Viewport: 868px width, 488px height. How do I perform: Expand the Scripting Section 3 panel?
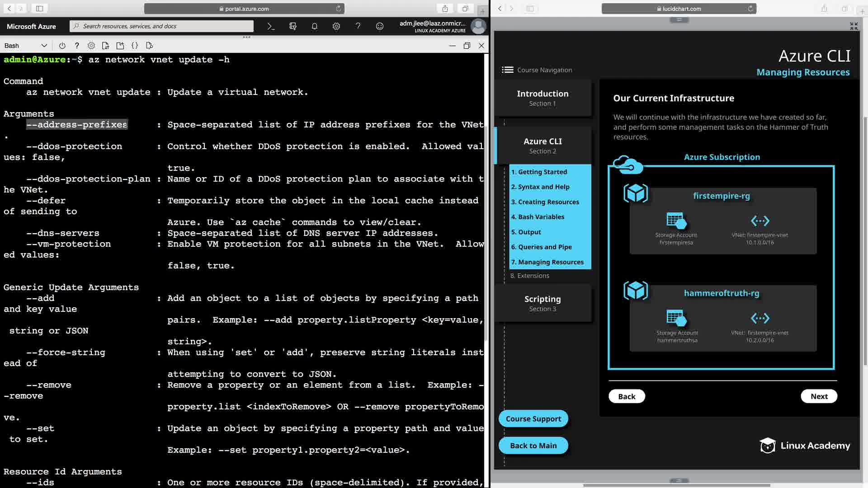[542, 303]
